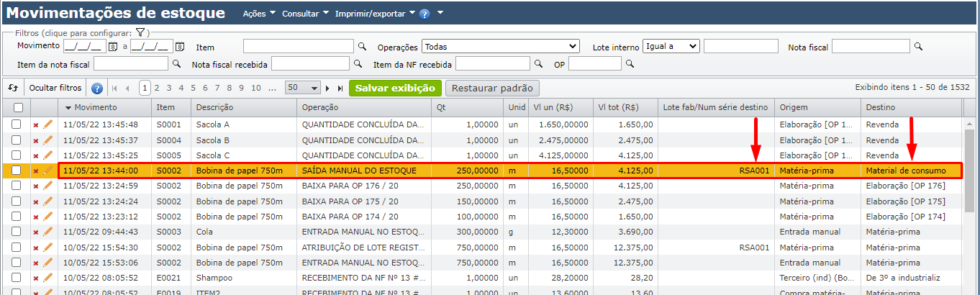Click magnifier beside Item da NF recebida
Screen dimensions: 980x295
coord(538,63)
